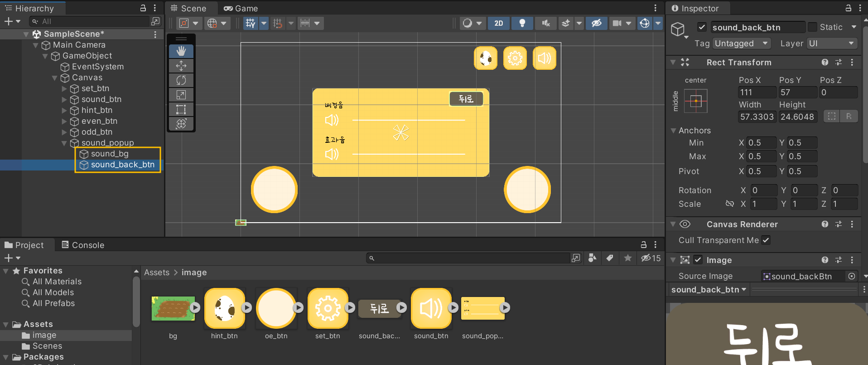Toggle grid snapping icon
Viewport: 868px width, 365px height.
click(x=278, y=23)
